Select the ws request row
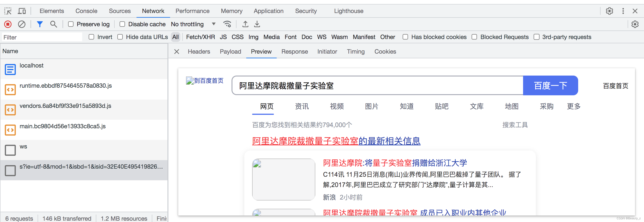 (x=84, y=150)
